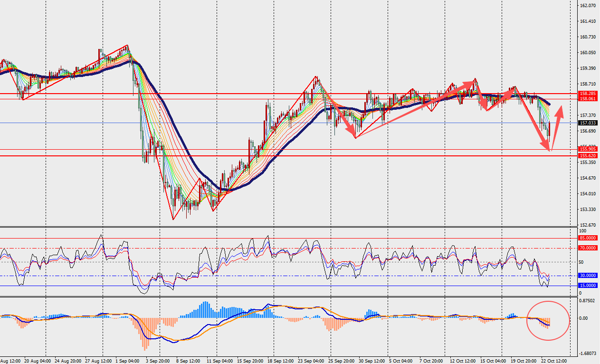Screen dimensions: 600x364
Task: Click the 162.070 price scale value
Action: (588, 6)
